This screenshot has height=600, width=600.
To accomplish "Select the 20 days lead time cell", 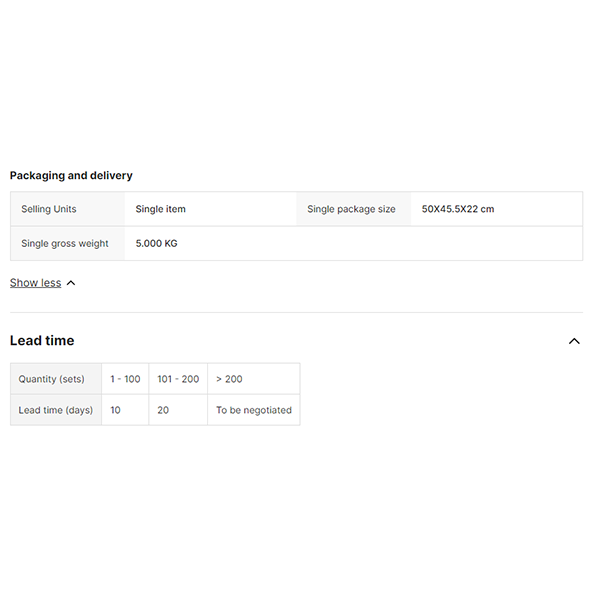I will (x=163, y=410).
